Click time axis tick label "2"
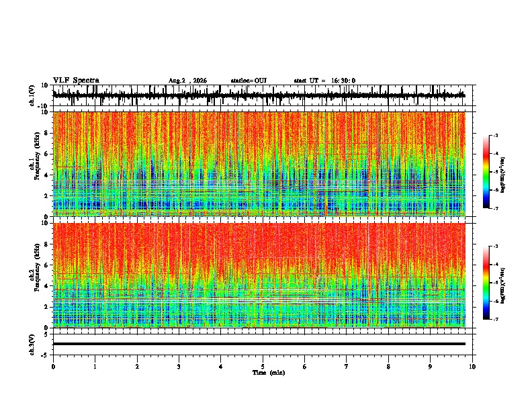The width and height of the screenshot is (532, 411). click(137, 367)
